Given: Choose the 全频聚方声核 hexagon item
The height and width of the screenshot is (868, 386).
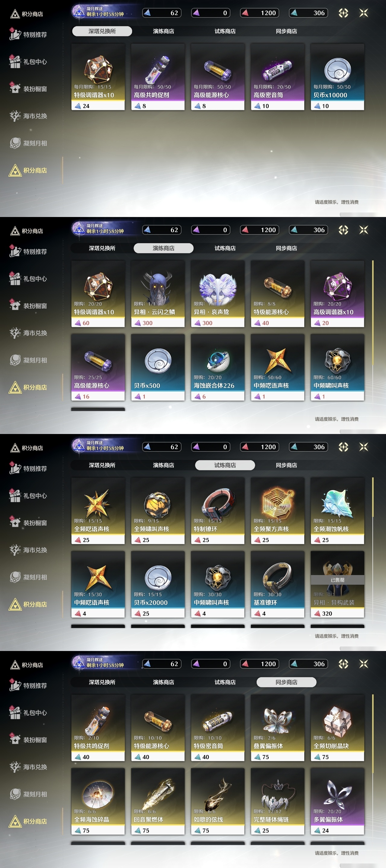Looking at the screenshot, I should pos(277,511).
